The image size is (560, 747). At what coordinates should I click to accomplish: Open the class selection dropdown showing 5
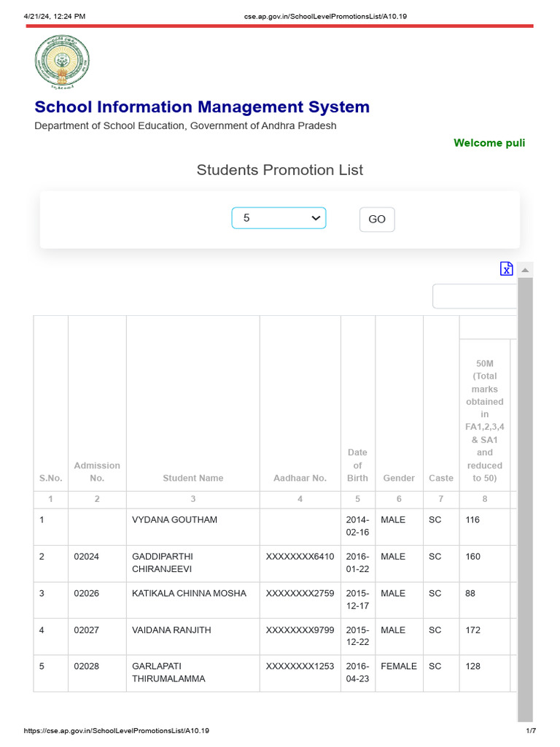click(x=279, y=218)
